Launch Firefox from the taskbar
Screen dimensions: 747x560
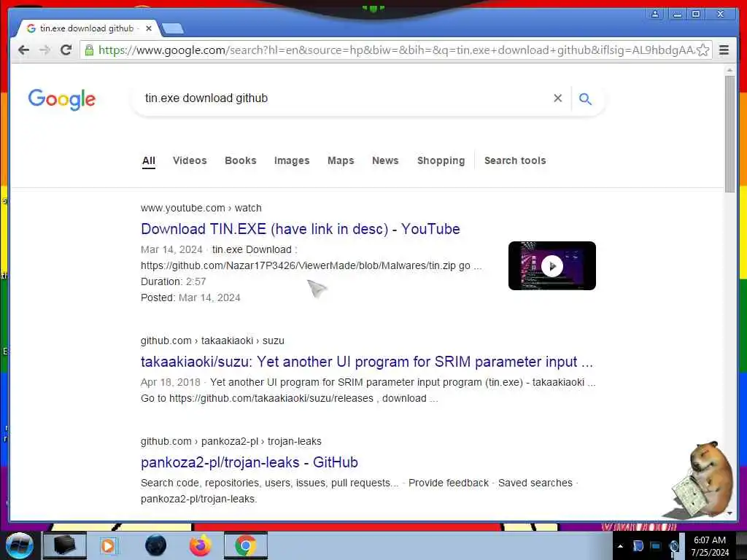pyautogui.click(x=200, y=545)
